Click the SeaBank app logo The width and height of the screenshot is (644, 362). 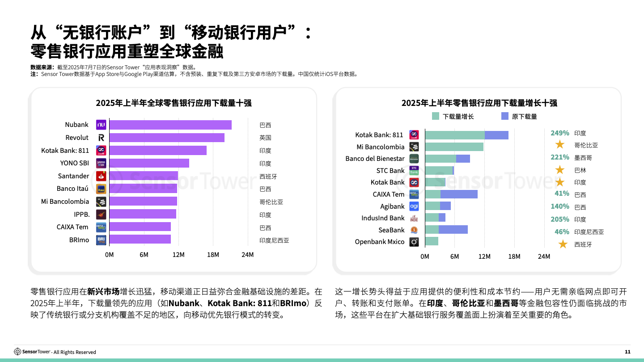(x=414, y=230)
